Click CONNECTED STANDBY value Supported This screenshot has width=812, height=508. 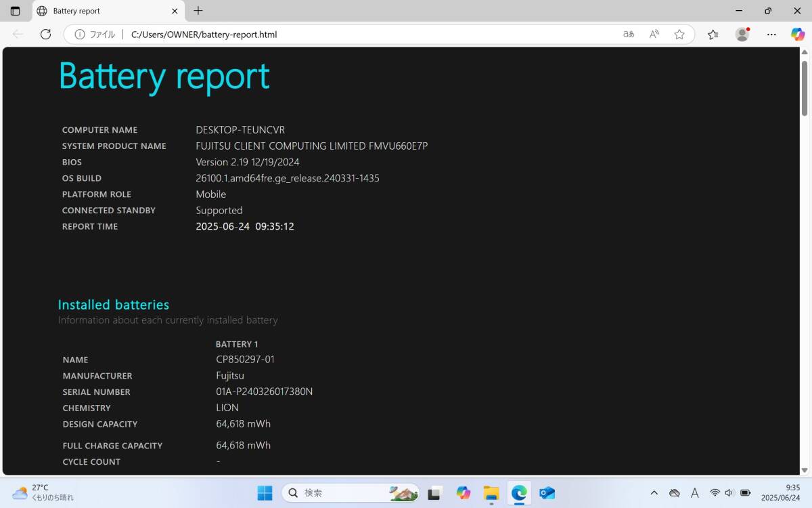click(219, 211)
